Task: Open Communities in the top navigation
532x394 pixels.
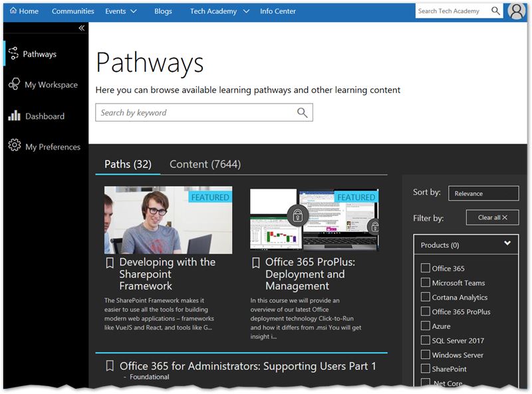Action: pos(73,11)
